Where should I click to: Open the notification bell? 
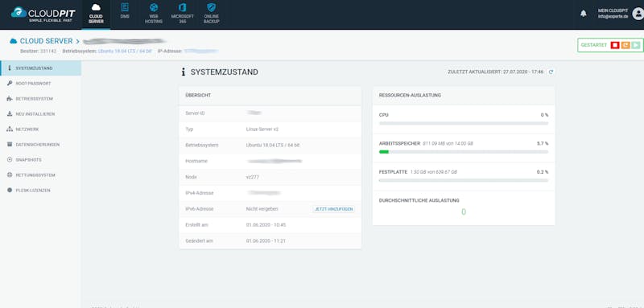(x=583, y=14)
